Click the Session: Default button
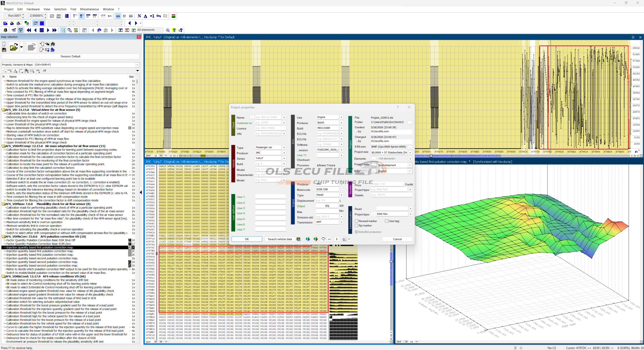 pos(70,56)
